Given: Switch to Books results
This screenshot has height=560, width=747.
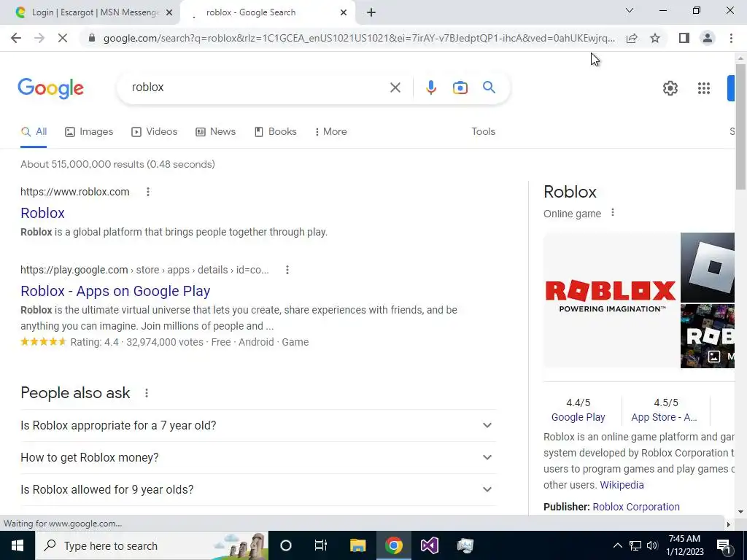Looking at the screenshot, I should (x=275, y=132).
